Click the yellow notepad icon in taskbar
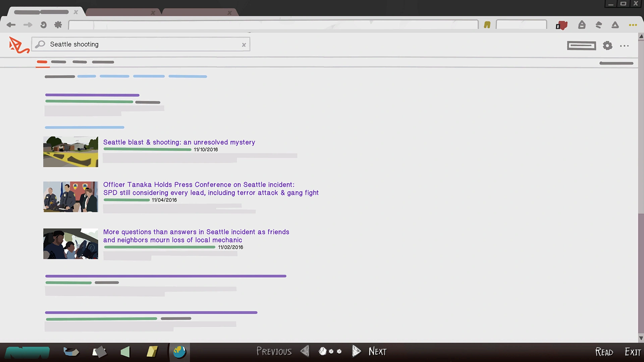The image size is (644, 362). click(x=152, y=352)
